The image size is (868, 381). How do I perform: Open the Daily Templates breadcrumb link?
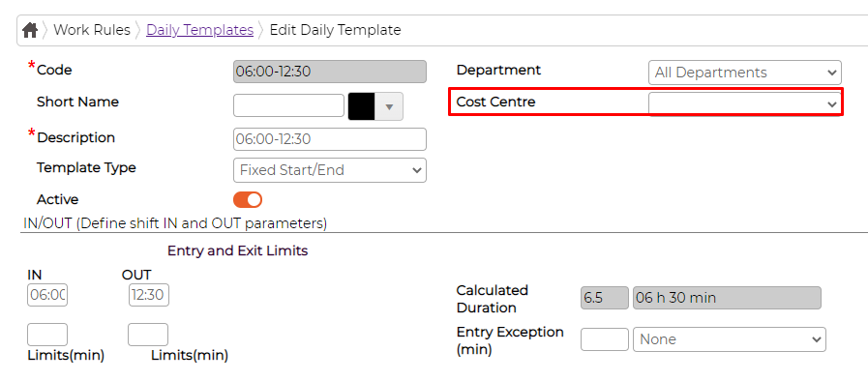200,30
